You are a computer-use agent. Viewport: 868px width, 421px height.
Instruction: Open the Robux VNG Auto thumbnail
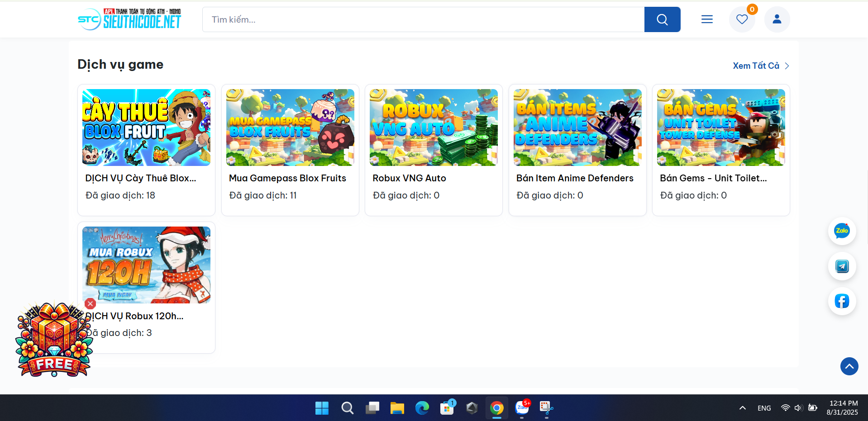[434, 128]
